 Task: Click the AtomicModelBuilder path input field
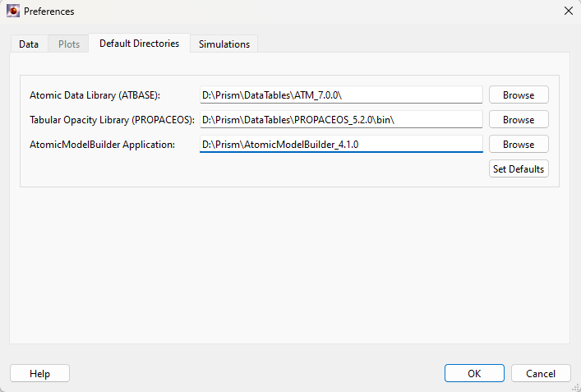coord(340,145)
